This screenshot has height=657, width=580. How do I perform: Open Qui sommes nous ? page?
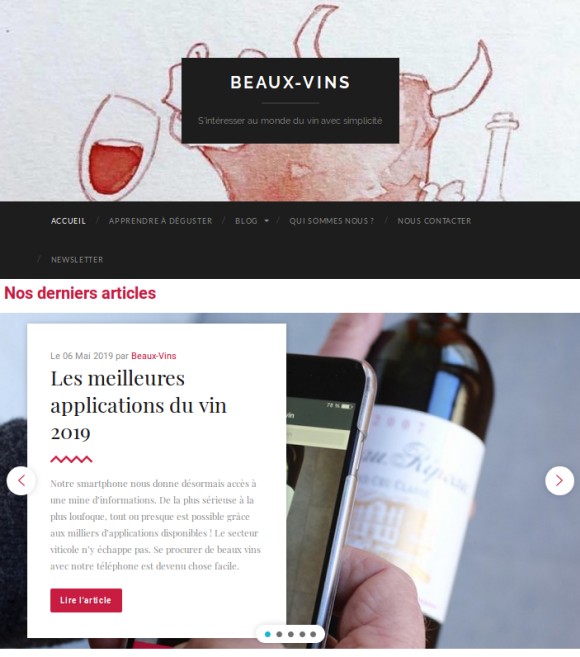[331, 221]
